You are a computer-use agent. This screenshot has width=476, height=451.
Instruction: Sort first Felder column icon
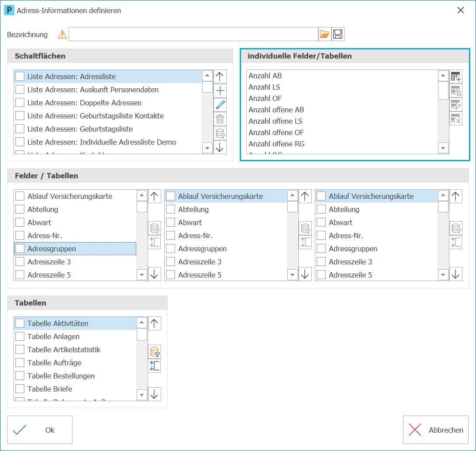click(154, 243)
